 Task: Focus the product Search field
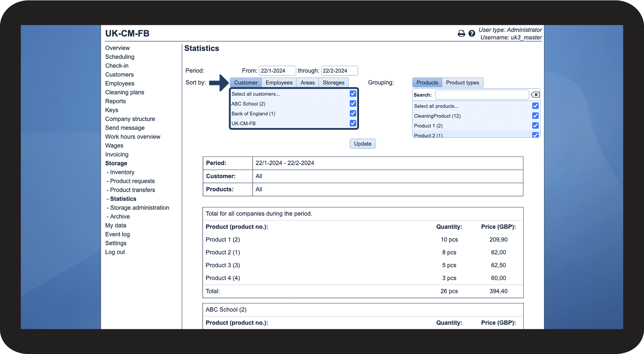(x=482, y=95)
